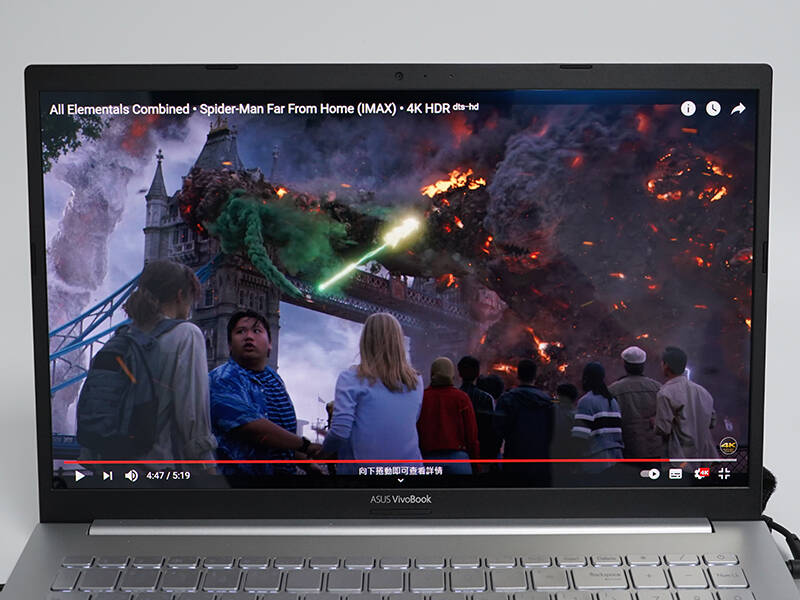Image resolution: width=800 pixels, height=600 pixels.
Task: Open the 4K quality settings gear
Action: click(702, 473)
